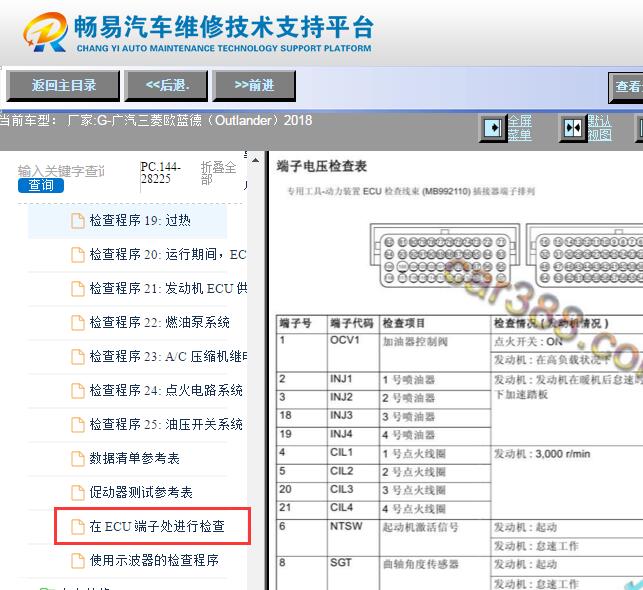Open 检查程序 22: 燃油泵系统
This screenshot has width=643, height=590.
click(x=160, y=323)
